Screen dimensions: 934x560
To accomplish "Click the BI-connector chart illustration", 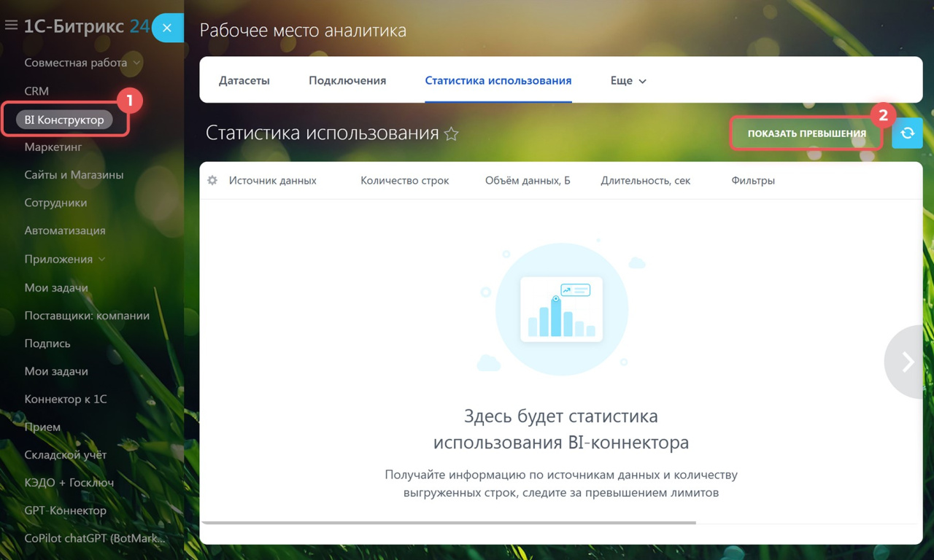I will point(561,308).
